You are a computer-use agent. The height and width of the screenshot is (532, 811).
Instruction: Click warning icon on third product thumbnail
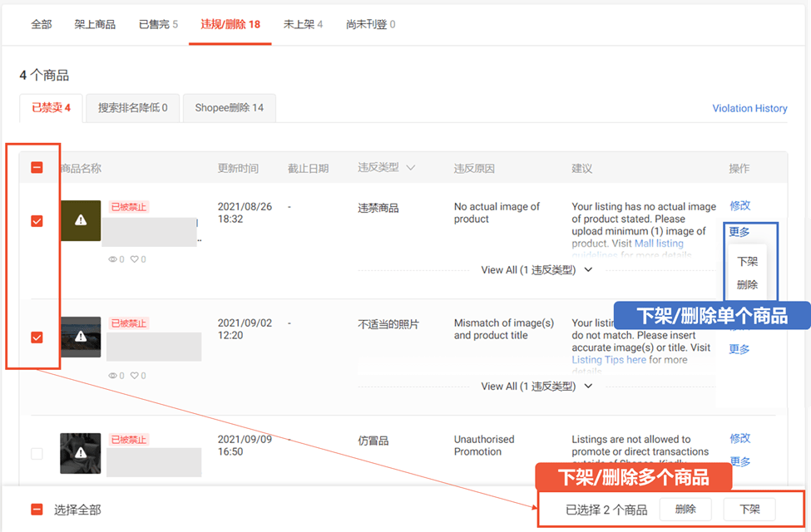click(80, 453)
